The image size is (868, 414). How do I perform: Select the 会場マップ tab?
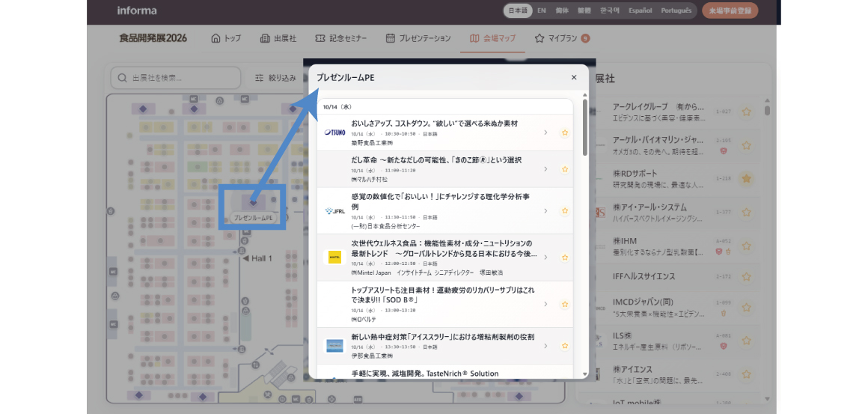click(x=492, y=38)
